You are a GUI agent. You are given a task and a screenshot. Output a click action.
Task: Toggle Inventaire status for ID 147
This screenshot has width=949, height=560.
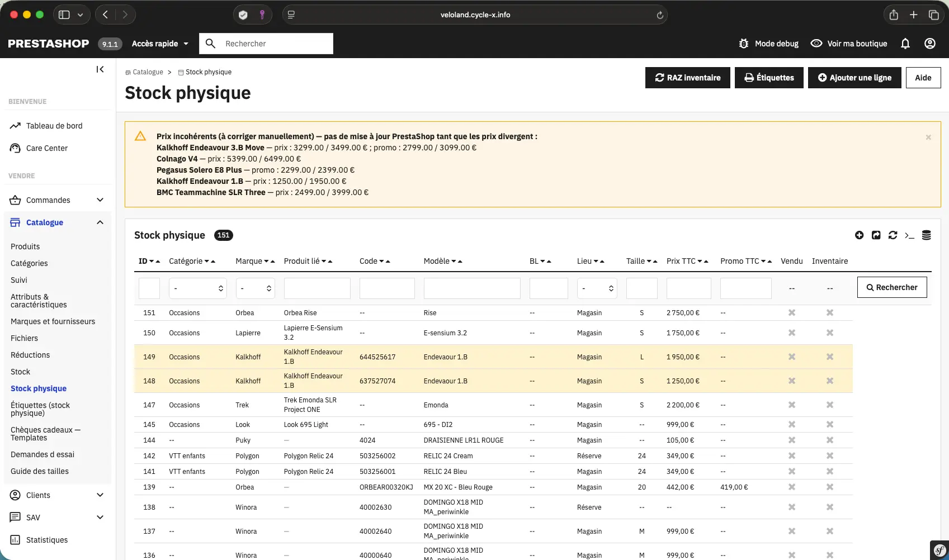point(830,405)
